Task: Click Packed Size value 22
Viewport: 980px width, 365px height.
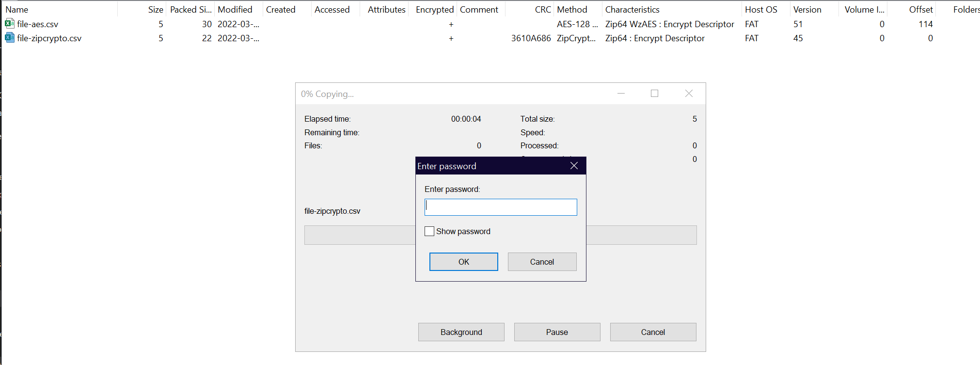Action: pos(207,38)
